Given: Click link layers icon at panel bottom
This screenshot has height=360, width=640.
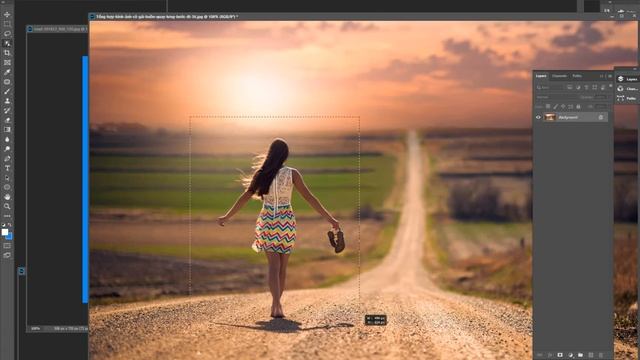Looking at the screenshot, I should [x=540, y=355].
